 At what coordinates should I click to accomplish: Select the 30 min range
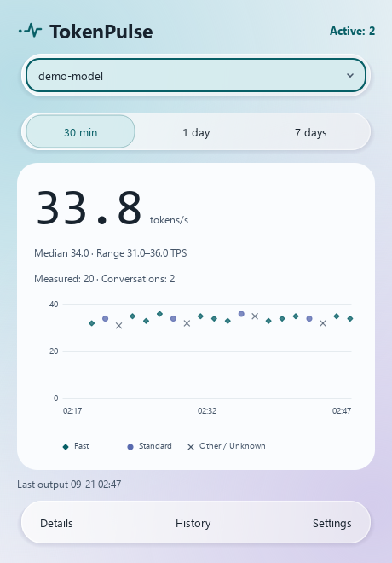click(81, 131)
